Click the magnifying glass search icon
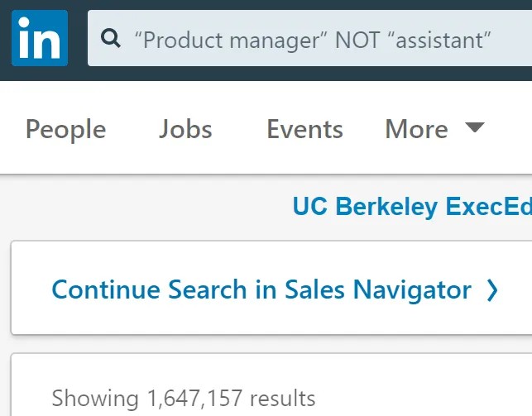Viewport: 532px width, 416px height. point(111,38)
